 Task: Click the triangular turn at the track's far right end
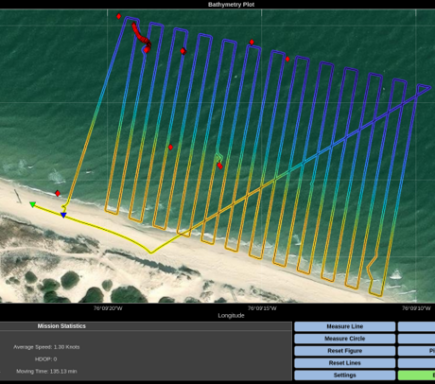pos(423,89)
